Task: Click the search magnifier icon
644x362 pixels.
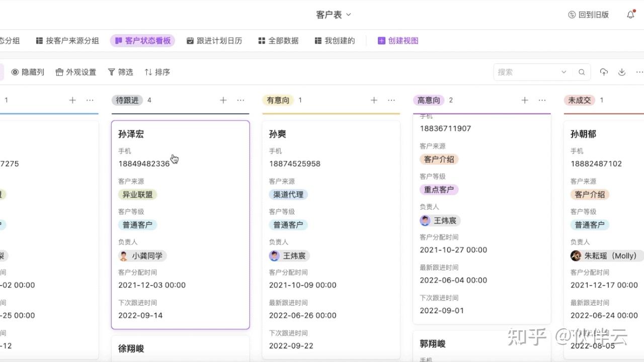Action: 582,72
